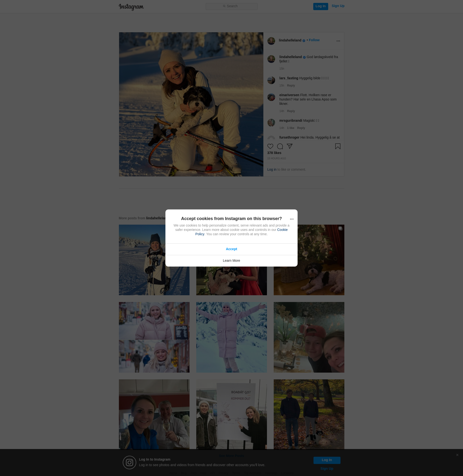Open selfie thumbnail with red cap boy

pyautogui.click(x=309, y=337)
